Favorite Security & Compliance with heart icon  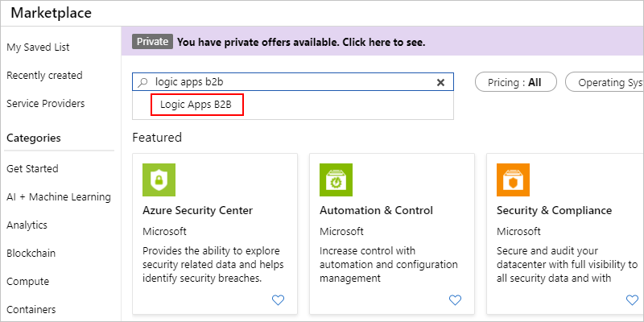(x=632, y=300)
